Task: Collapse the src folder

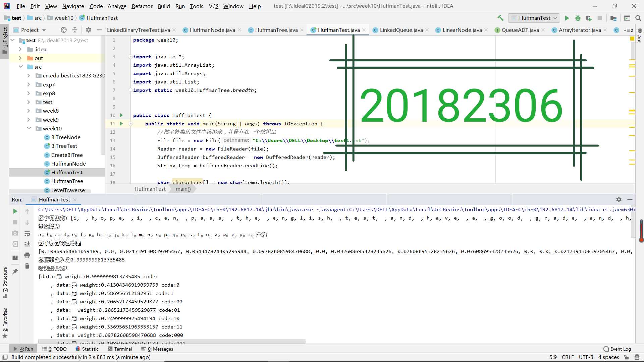Action: pyautogui.click(x=20, y=67)
